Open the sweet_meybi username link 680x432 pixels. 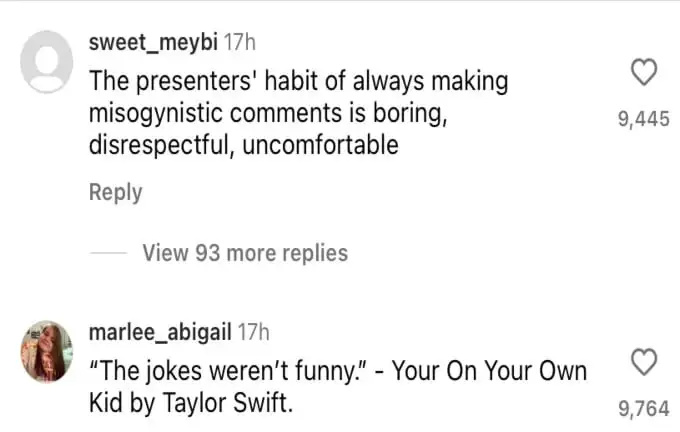[153, 43]
